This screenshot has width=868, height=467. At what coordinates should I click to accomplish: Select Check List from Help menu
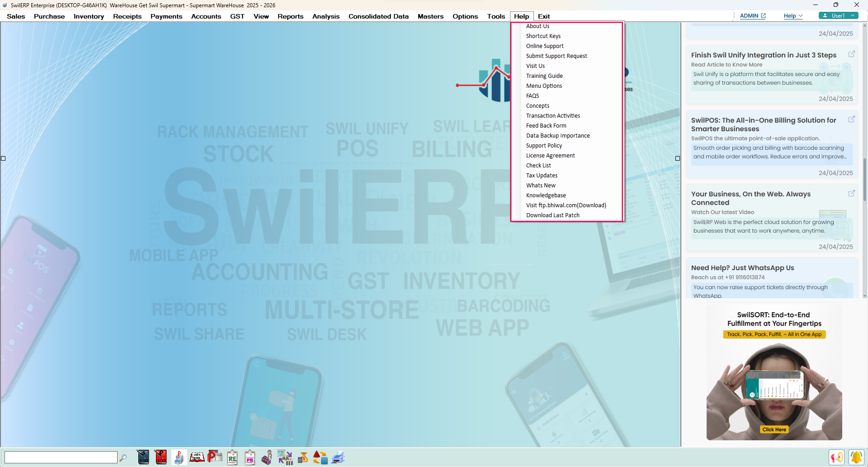[538, 166]
